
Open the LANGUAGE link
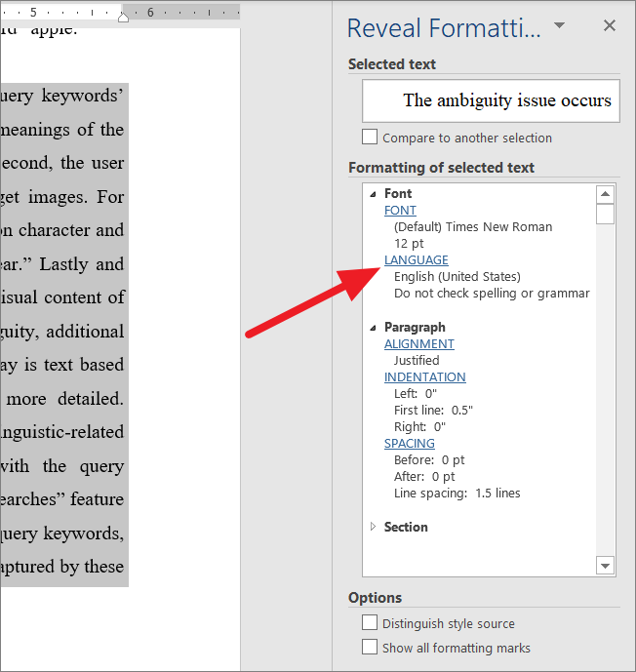tap(417, 260)
